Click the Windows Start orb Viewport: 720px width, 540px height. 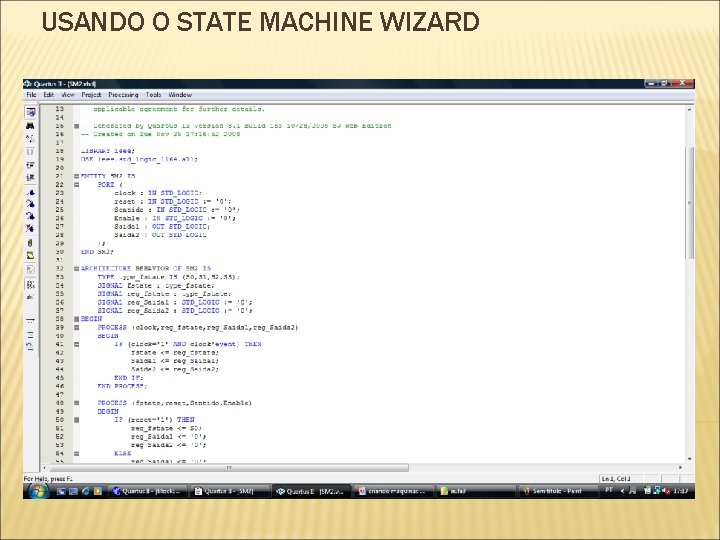point(38,491)
